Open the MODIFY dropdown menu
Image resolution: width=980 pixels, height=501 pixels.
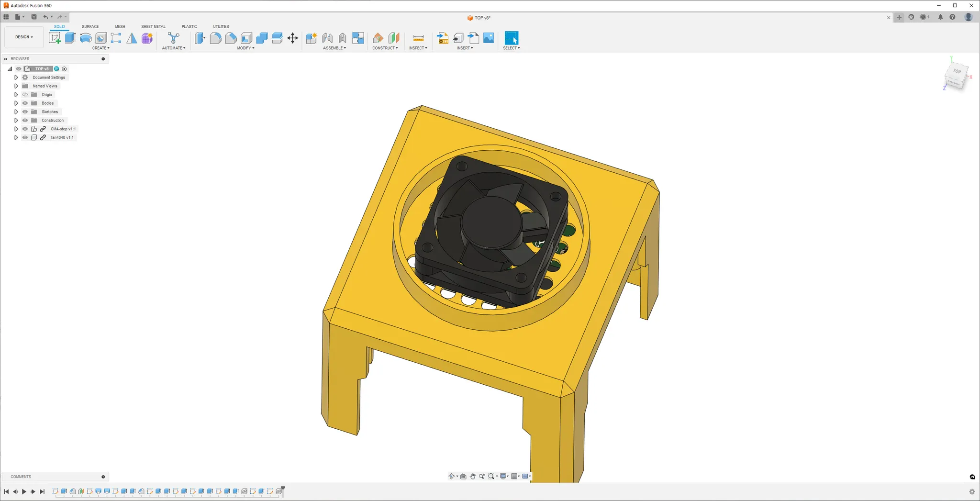(x=246, y=48)
